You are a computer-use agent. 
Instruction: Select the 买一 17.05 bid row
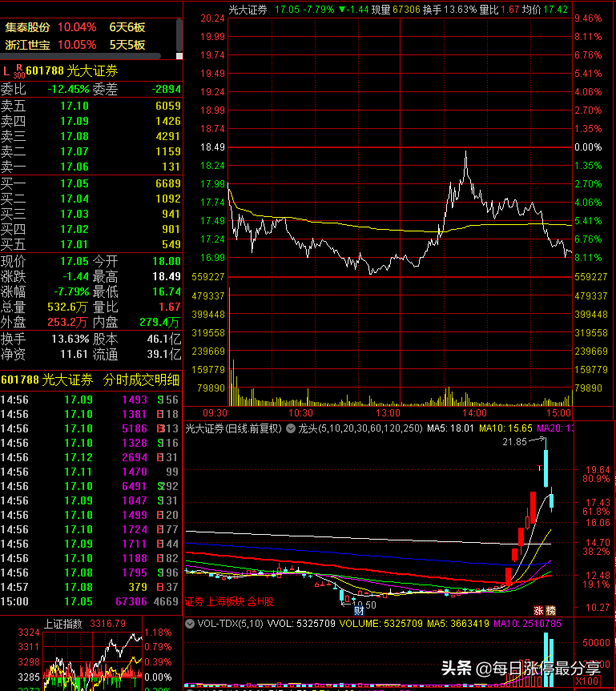91,183
